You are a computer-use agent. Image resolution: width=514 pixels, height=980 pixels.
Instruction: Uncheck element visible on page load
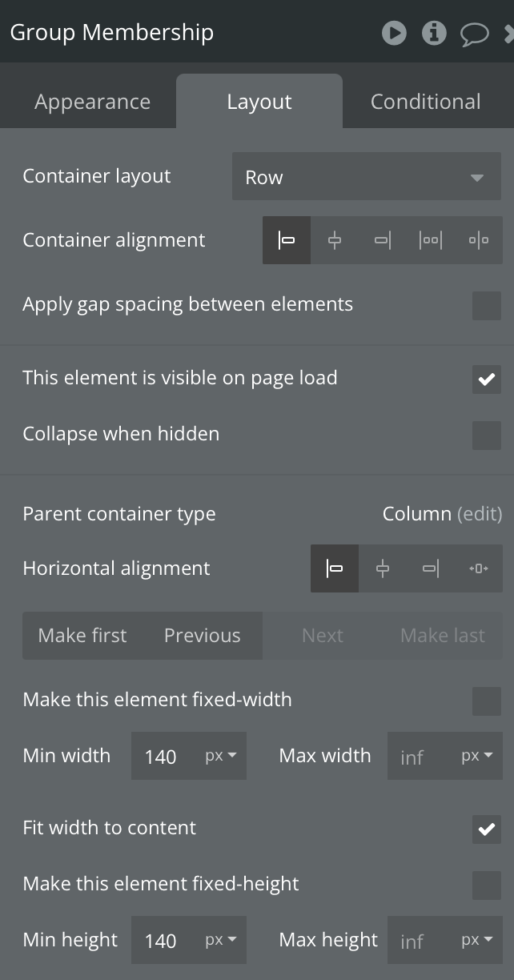pyautogui.click(x=486, y=379)
